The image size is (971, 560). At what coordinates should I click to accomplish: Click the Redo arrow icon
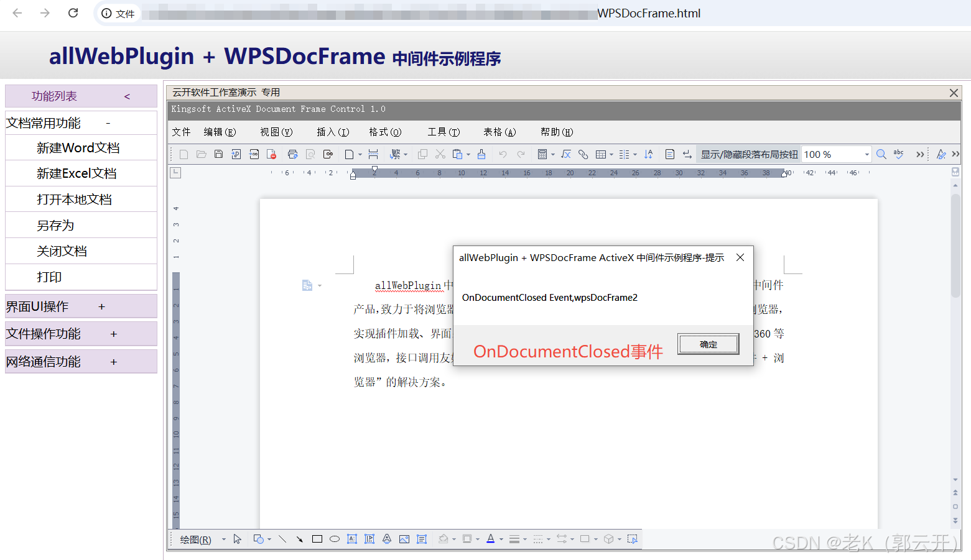[521, 154]
